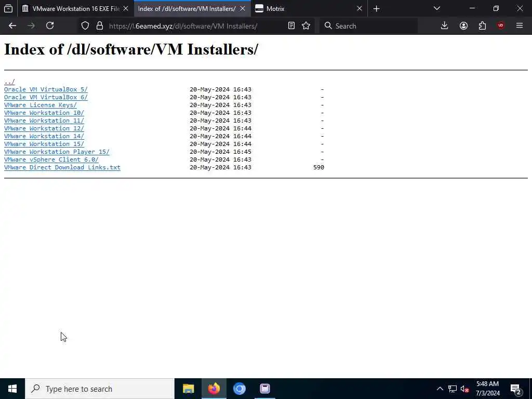Open network status tray icon
Viewport: 532px width, 399px height.
pos(453,389)
